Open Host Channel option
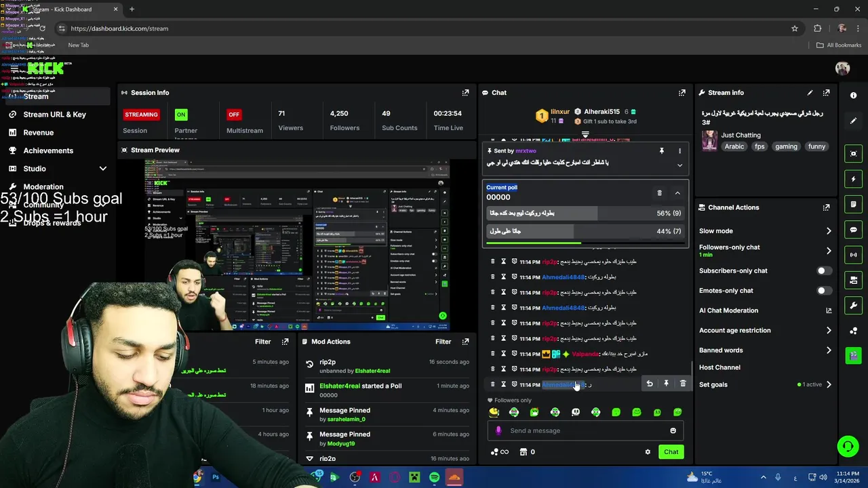This screenshot has width=868, height=488. [719, 367]
